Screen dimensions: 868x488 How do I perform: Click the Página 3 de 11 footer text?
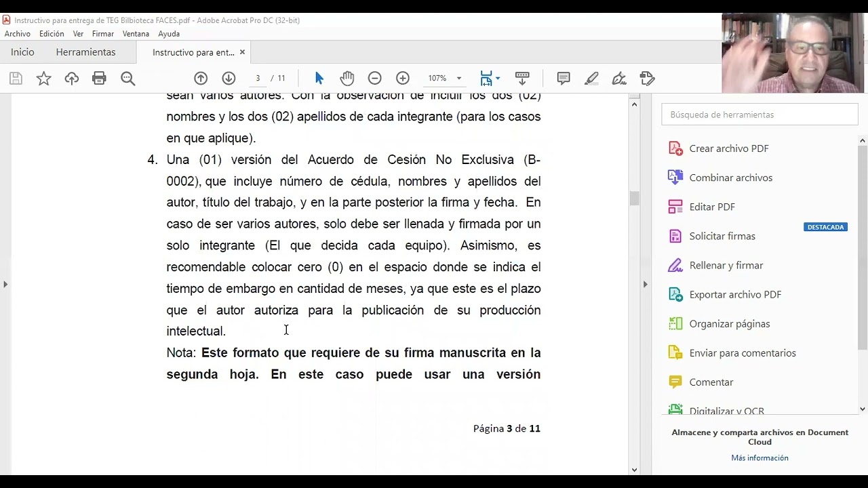click(x=507, y=428)
